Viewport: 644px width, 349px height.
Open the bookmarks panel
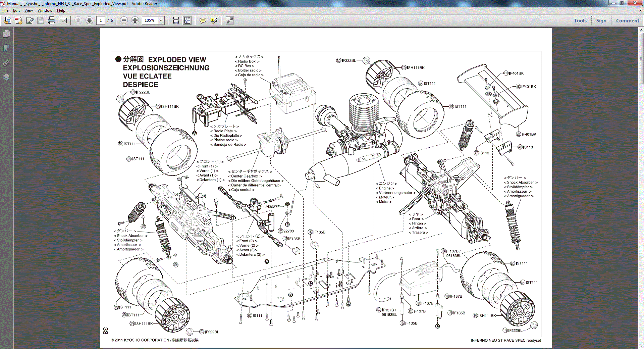(x=6, y=48)
